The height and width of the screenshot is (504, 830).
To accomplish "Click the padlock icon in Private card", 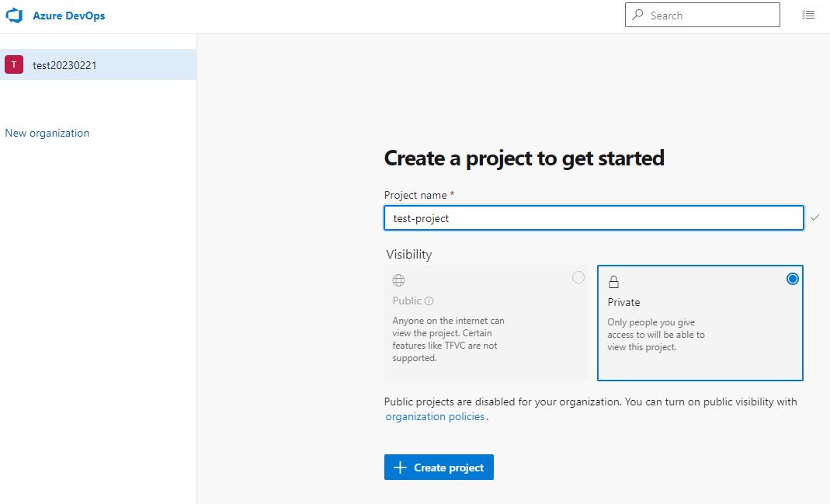I will click(x=613, y=282).
